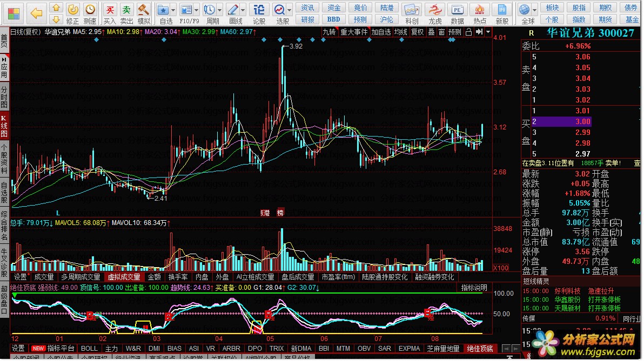
Task: Click the 期货 futures button
Action: tap(605, 19)
